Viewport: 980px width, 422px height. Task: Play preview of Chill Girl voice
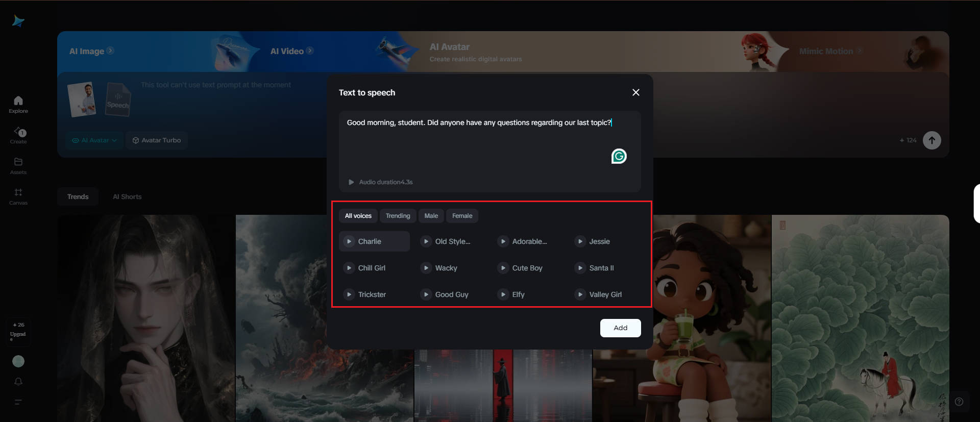(x=349, y=268)
